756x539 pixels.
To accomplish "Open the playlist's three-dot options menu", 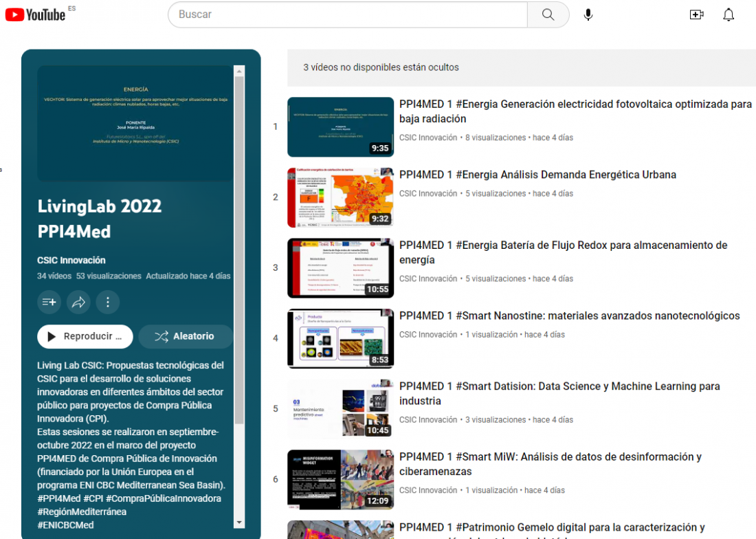I will 108,302.
